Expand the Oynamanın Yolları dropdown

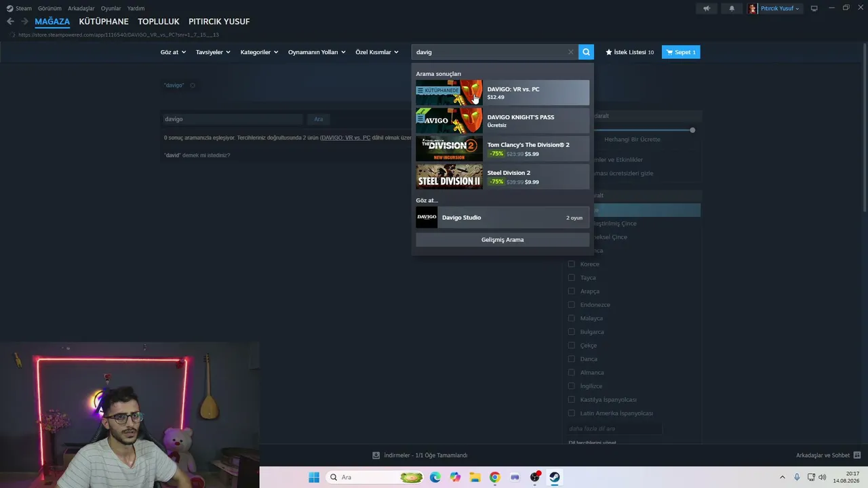coord(317,52)
